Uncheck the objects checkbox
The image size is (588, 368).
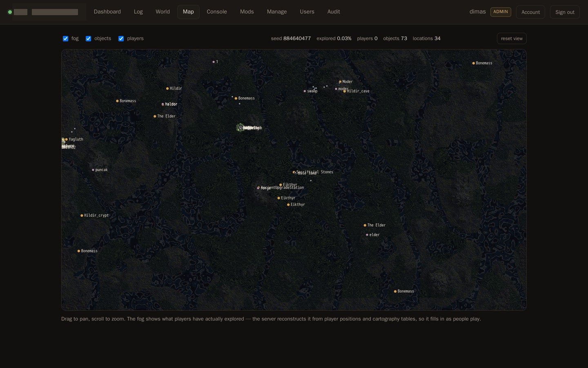click(88, 38)
